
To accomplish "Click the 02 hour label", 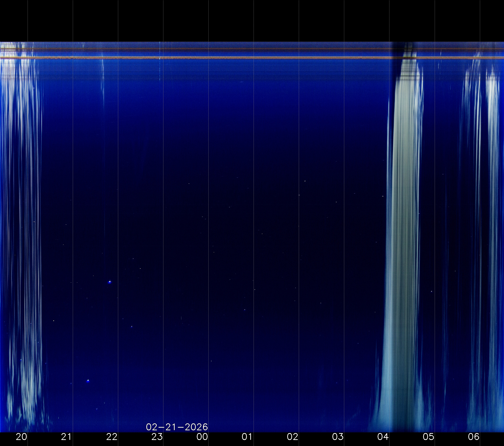I will pyautogui.click(x=293, y=437).
